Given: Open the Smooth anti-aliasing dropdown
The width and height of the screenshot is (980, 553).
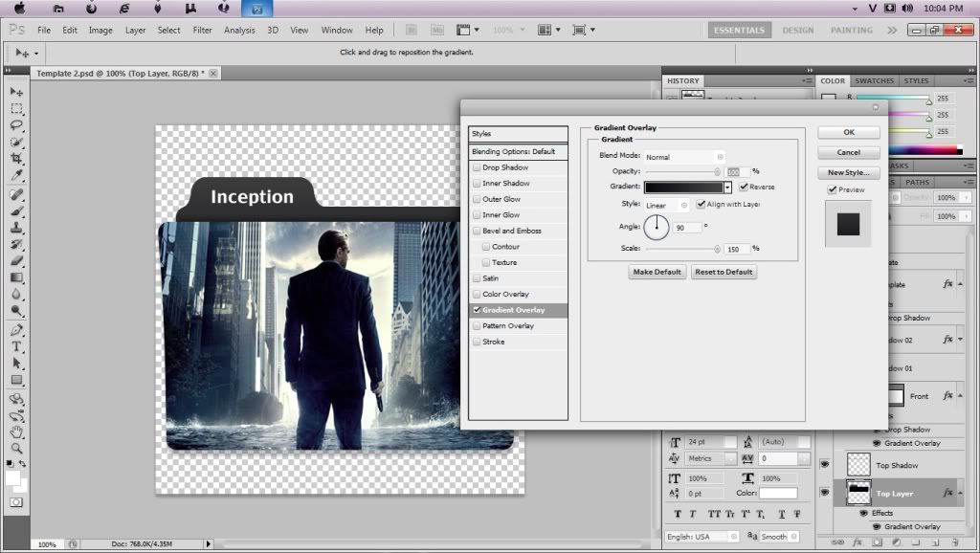Looking at the screenshot, I should (779, 537).
